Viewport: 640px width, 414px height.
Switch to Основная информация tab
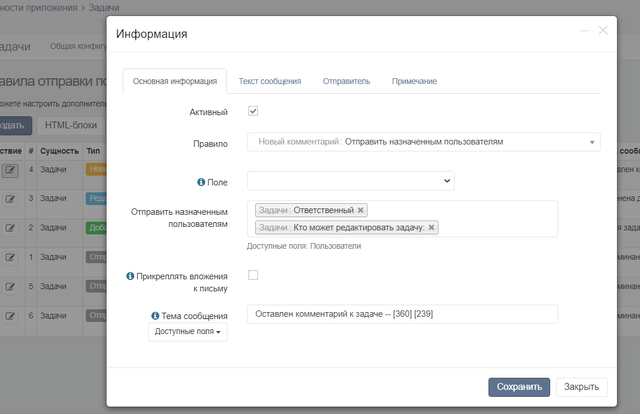[175, 81]
